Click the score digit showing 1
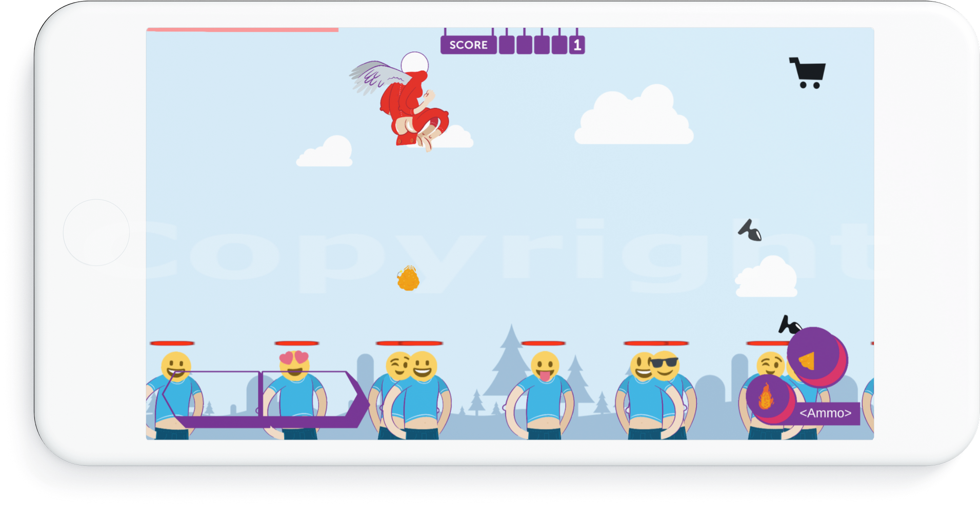This screenshot has height=506, width=980. [x=577, y=45]
